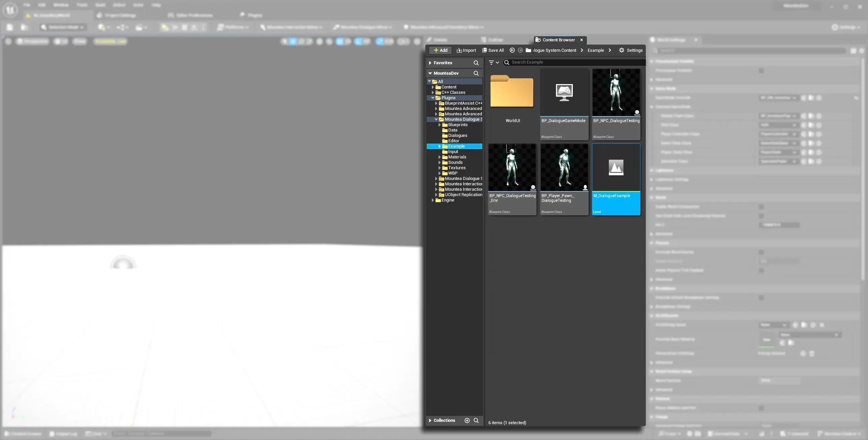Expand the Engine folder in tree
The image size is (868, 440).
tap(432, 200)
